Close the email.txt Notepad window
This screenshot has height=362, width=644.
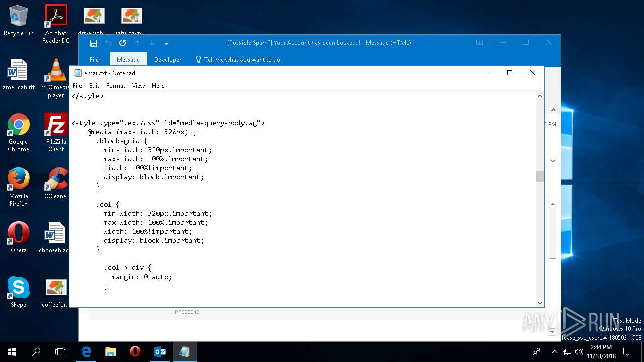click(533, 73)
